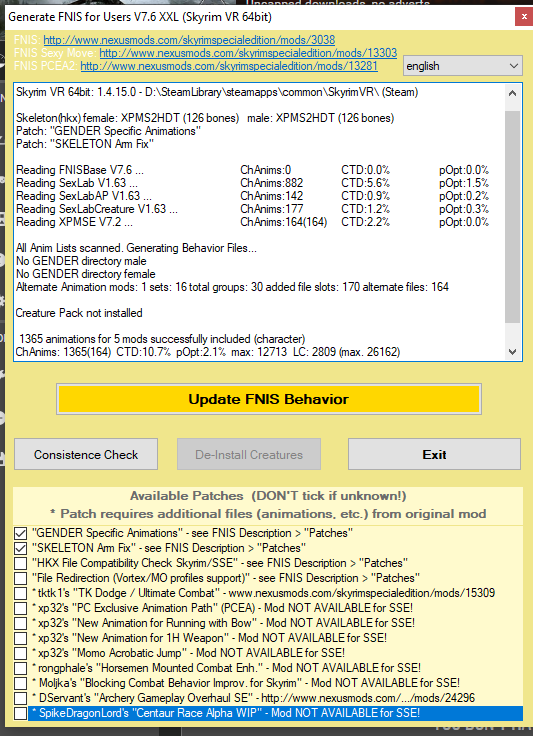This screenshot has width=533, height=736.
Task: Enable HKX File Compatibility Check patch
Action: tap(20, 563)
